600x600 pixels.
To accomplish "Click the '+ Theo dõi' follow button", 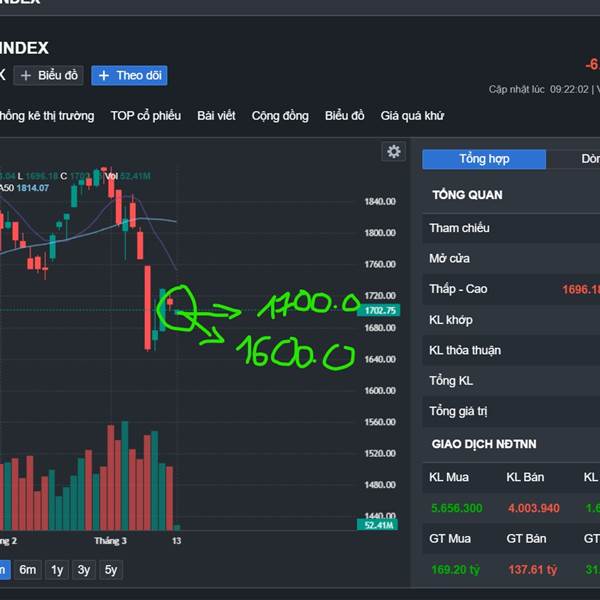I will click(129, 76).
